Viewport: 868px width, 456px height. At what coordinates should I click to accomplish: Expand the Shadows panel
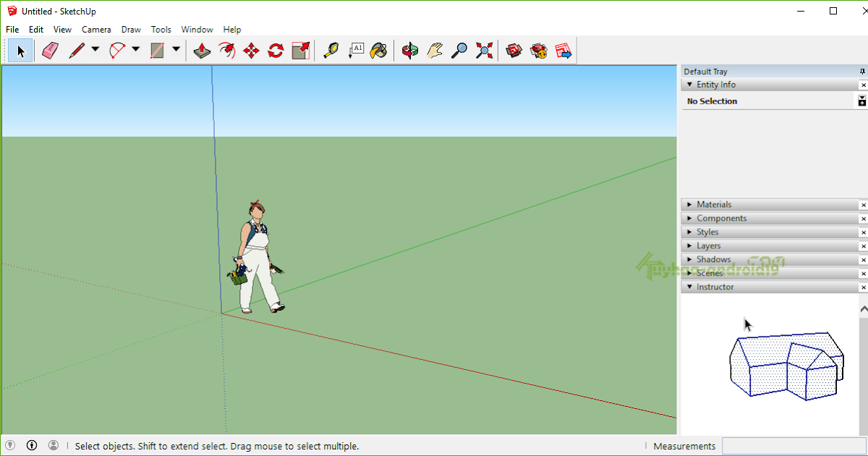click(x=689, y=260)
